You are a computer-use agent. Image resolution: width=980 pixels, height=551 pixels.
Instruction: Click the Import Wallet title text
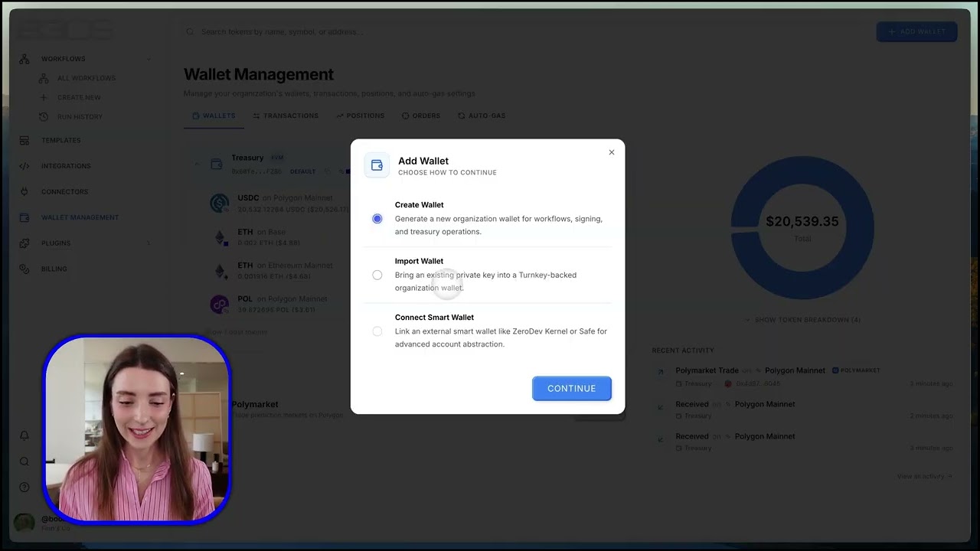point(420,261)
